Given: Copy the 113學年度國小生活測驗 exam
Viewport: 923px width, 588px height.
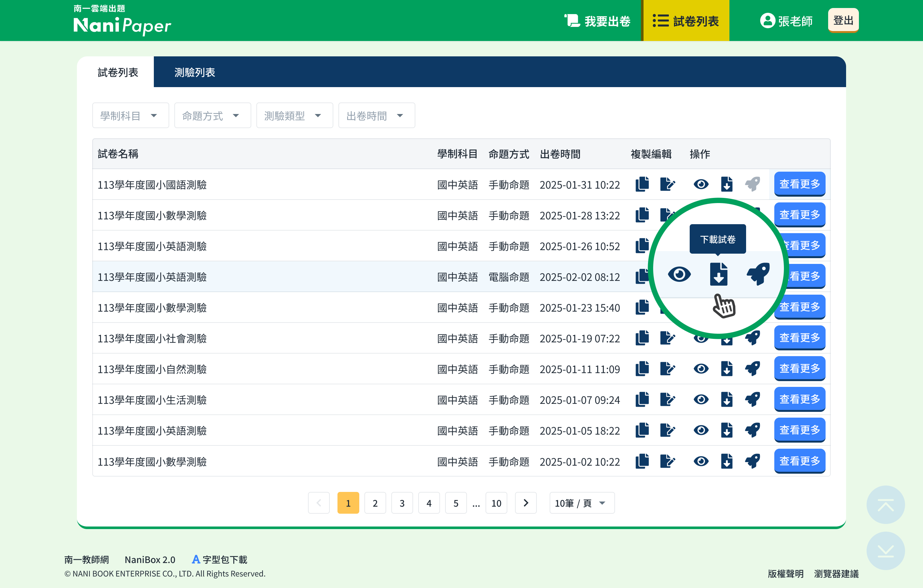Looking at the screenshot, I should click(642, 399).
